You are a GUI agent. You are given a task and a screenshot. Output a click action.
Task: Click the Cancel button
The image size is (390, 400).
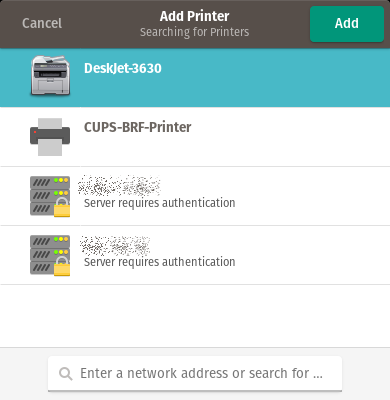[42, 24]
